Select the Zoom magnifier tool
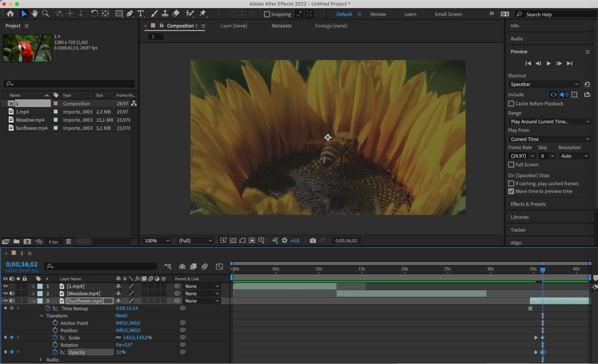The width and height of the screenshot is (598, 364). click(x=45, y=13)
